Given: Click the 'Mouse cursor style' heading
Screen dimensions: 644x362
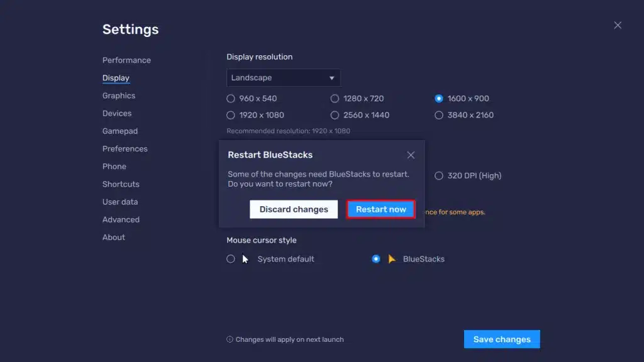Looking at the screenshot, I should click(x=261, y=240).
